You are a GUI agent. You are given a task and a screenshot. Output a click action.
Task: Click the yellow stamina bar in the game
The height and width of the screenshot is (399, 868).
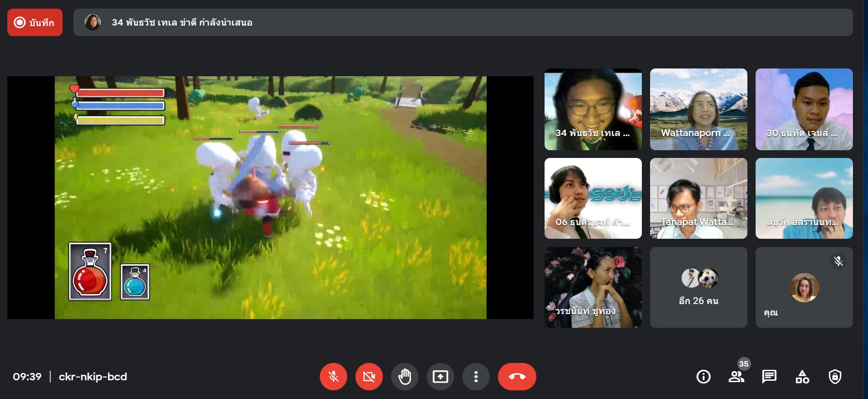pos(120,121)
